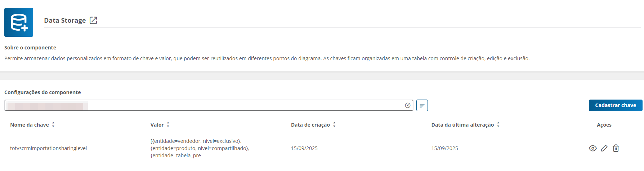
Task: Open Data Storage external link icon
Action: point(93,21)
